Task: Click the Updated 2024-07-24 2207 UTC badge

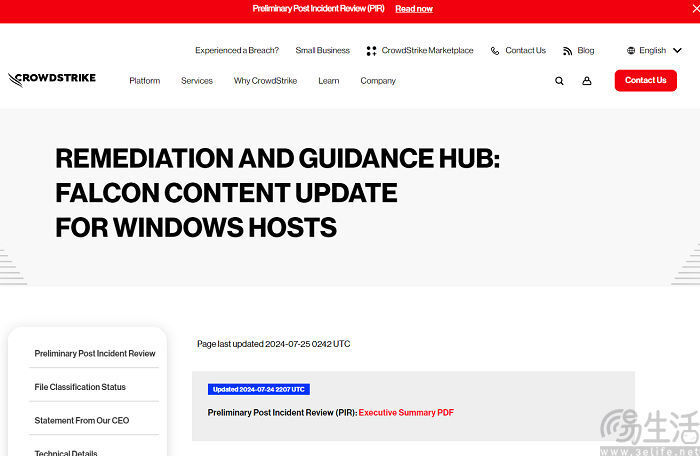Action: 258,389
